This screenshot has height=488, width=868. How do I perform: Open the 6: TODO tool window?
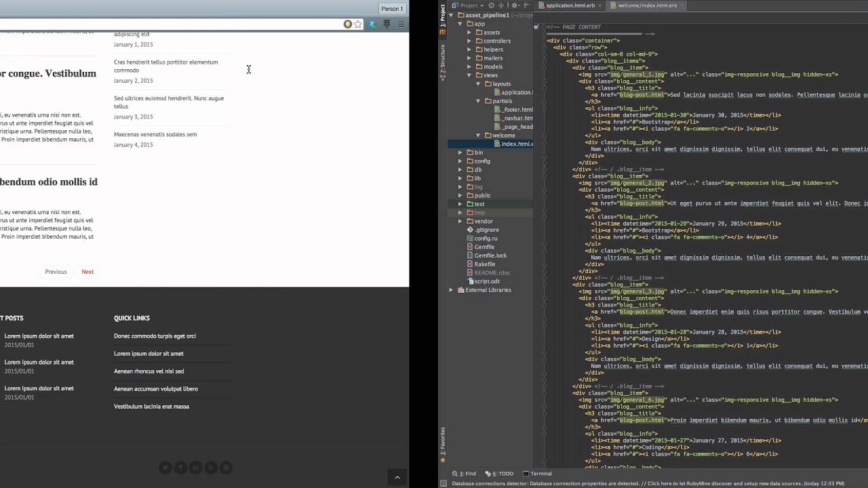click(x=499, y=474)
